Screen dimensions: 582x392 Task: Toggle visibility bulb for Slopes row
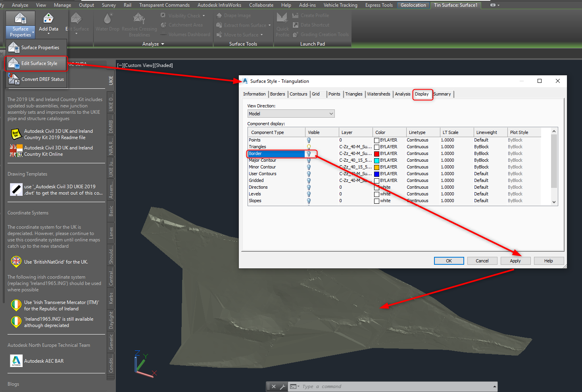[309, 201]
